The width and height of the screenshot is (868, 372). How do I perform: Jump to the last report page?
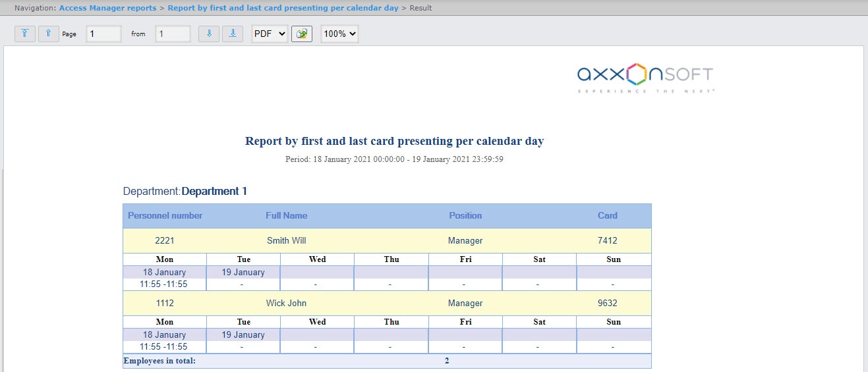(x=233, y=34)
